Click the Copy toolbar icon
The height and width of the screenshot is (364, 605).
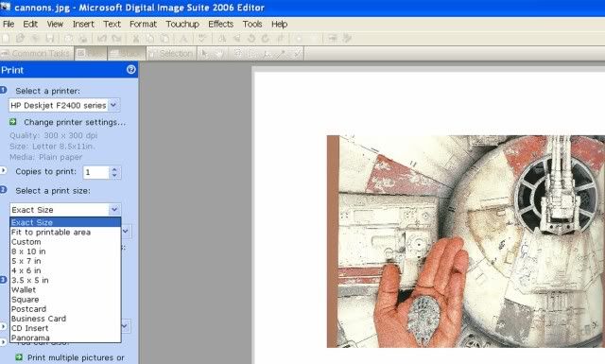150,38
